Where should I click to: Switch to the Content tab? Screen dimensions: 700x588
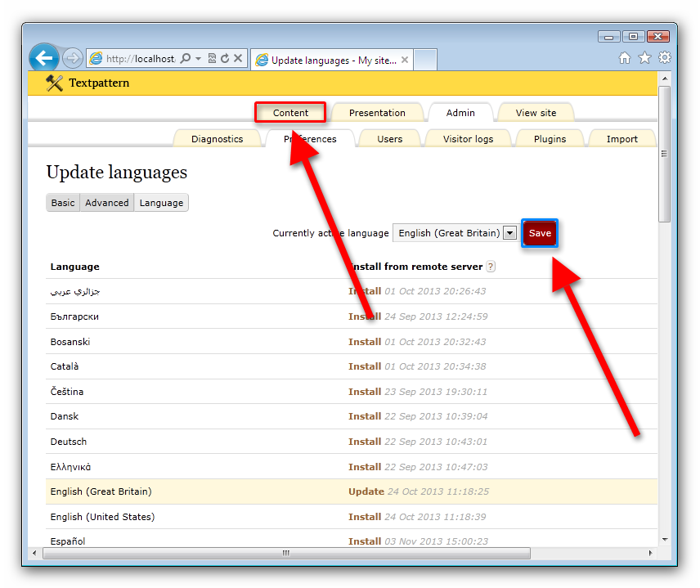pyautogui.click(x=290, y=113)
